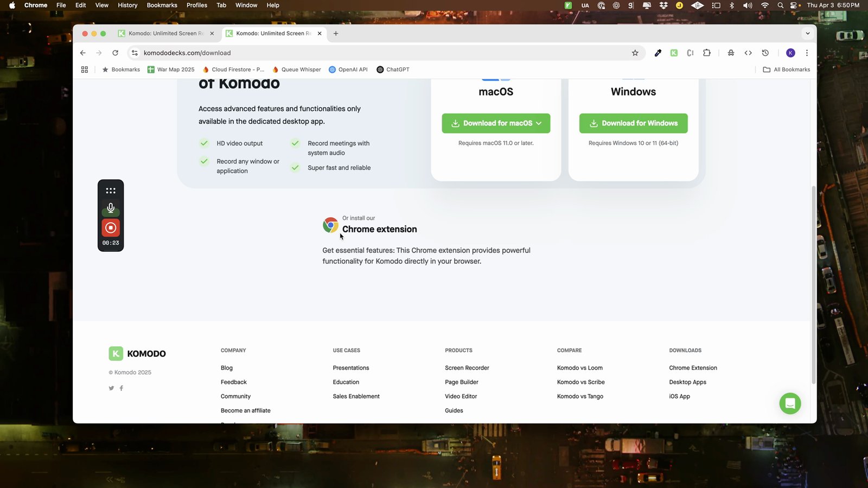Open Komodo's Facebook page from footer

(122, 388)
